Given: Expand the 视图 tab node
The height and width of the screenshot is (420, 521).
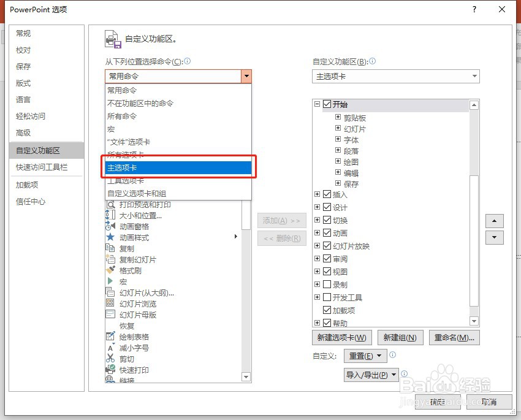Looking at the screenshot, I should click(317, 272).
